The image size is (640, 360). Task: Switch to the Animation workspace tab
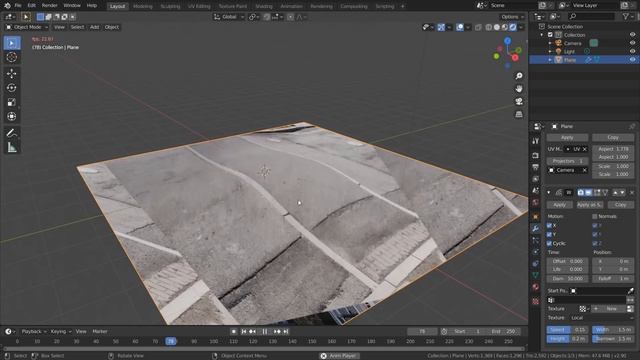tap(291, 6)
